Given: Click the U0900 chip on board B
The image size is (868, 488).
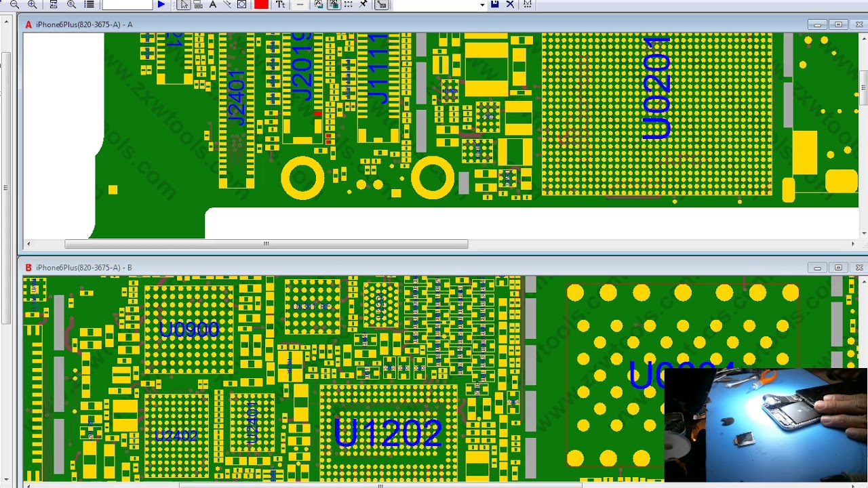Looking at the screenshot, I should [x=189, y=329].
